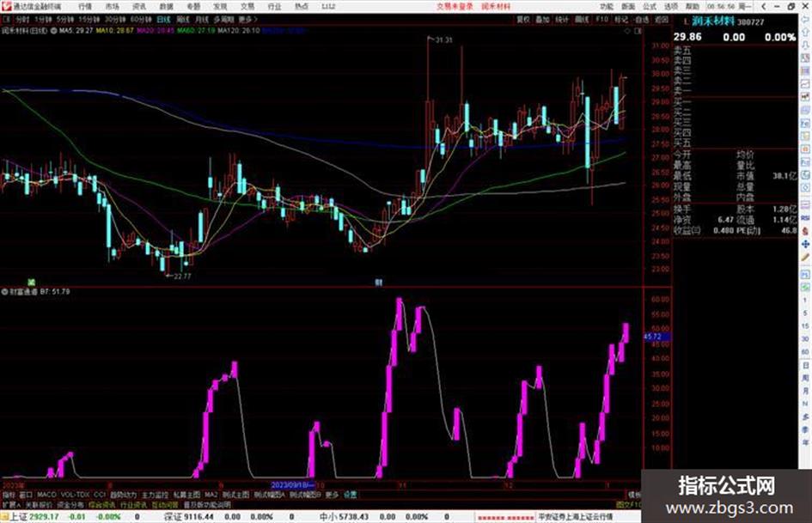
Task: Select the 日线 daily period
Action: (x=163, y=19)
